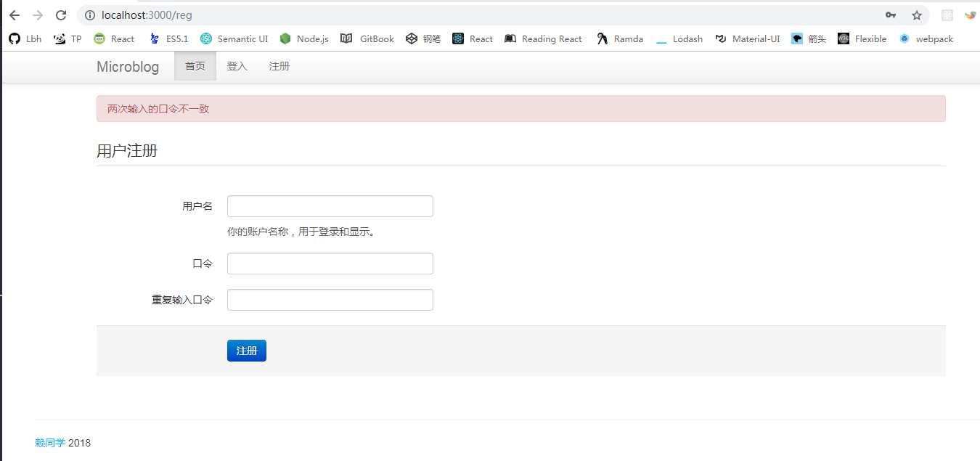Open the webpack bookmark

926,39
